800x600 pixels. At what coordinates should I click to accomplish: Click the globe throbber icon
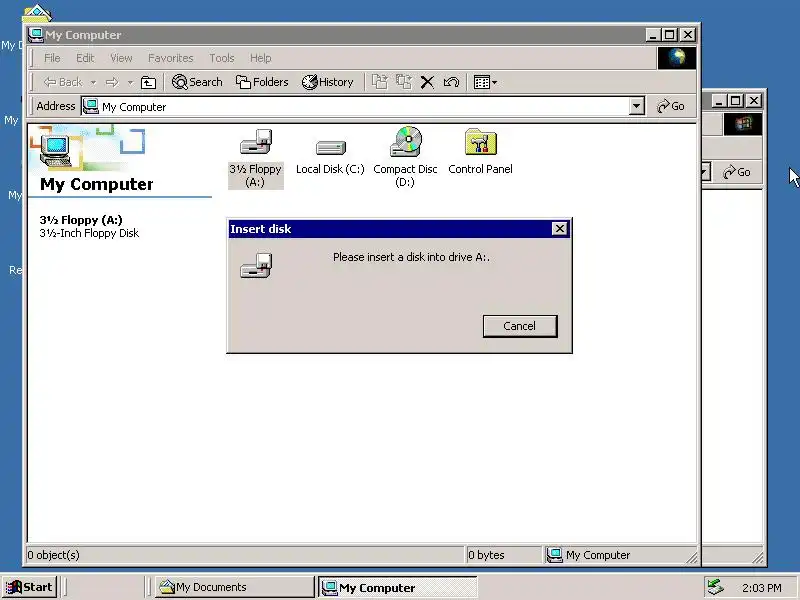tap(677, 58)
